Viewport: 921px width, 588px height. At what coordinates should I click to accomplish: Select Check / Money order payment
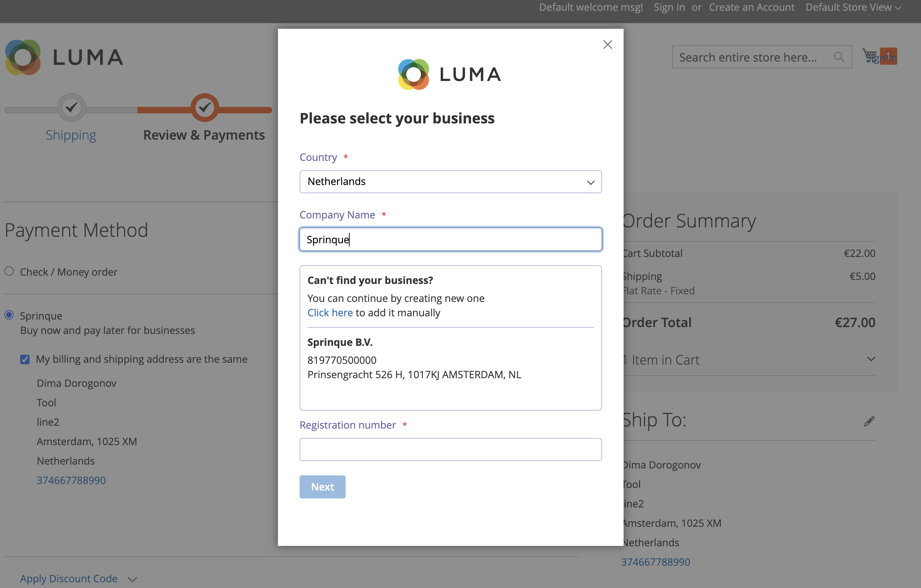[x=9, y=271]
